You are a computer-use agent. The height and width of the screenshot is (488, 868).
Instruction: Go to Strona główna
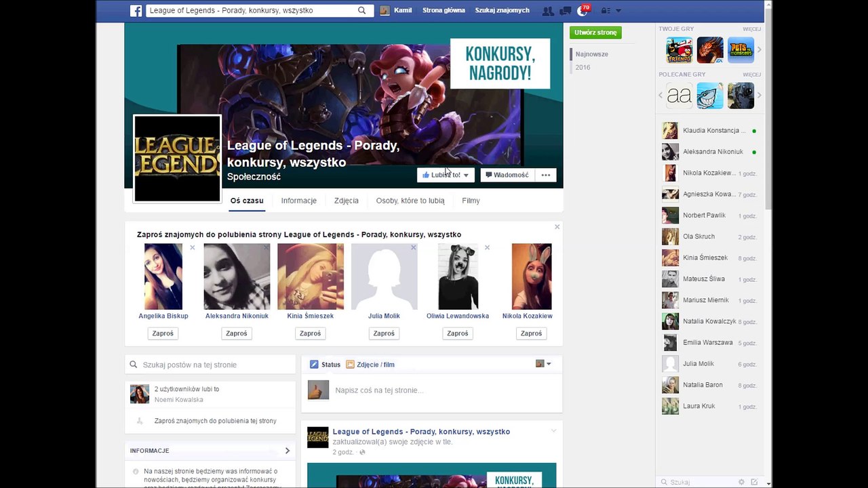[x=443, y=11]
